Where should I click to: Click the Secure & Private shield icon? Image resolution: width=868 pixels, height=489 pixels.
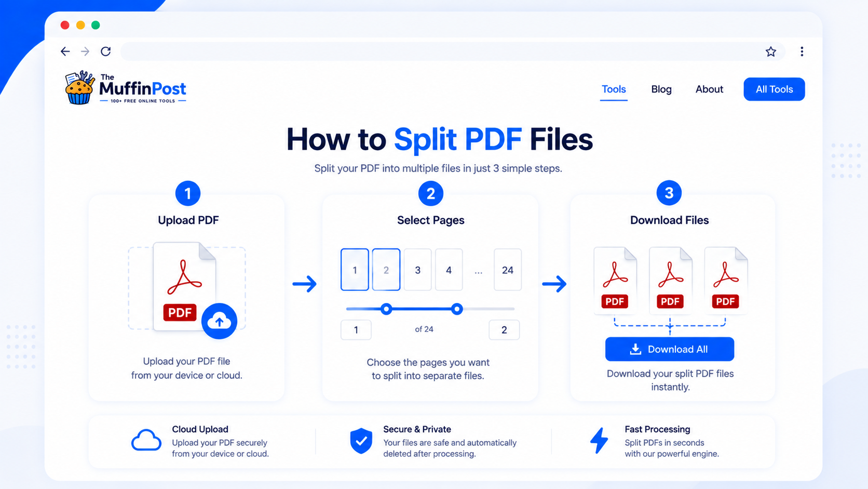pos(361,441)
